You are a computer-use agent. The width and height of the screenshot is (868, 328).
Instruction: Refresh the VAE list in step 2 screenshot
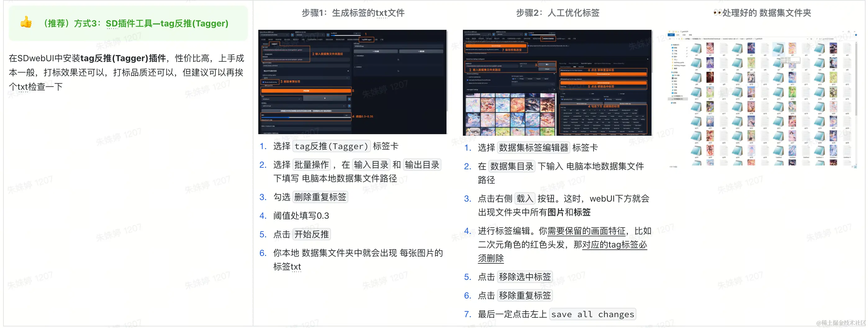(x=526, y=34)
